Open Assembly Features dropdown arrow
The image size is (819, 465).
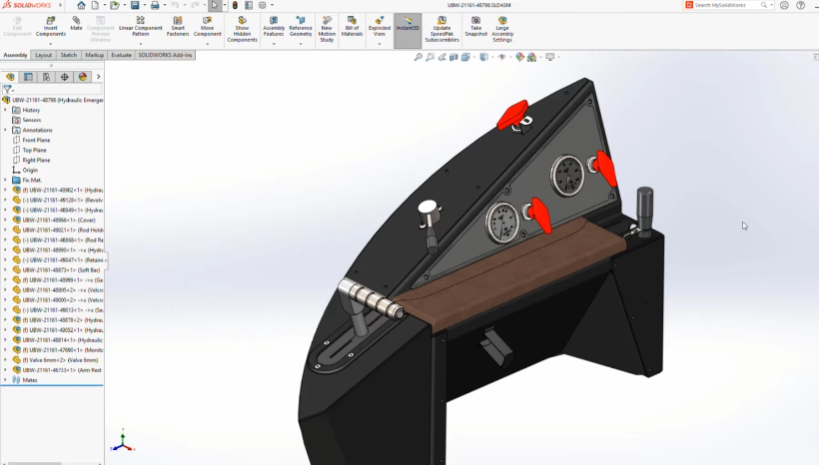click(274, 44)
